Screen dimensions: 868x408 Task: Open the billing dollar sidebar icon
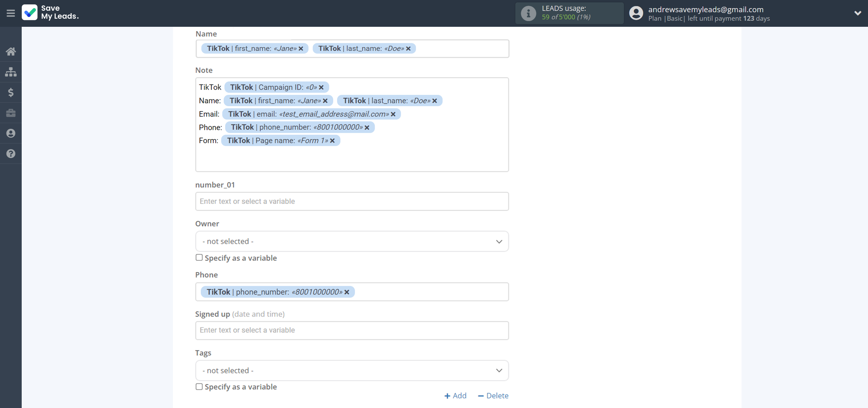pos(11,92)
